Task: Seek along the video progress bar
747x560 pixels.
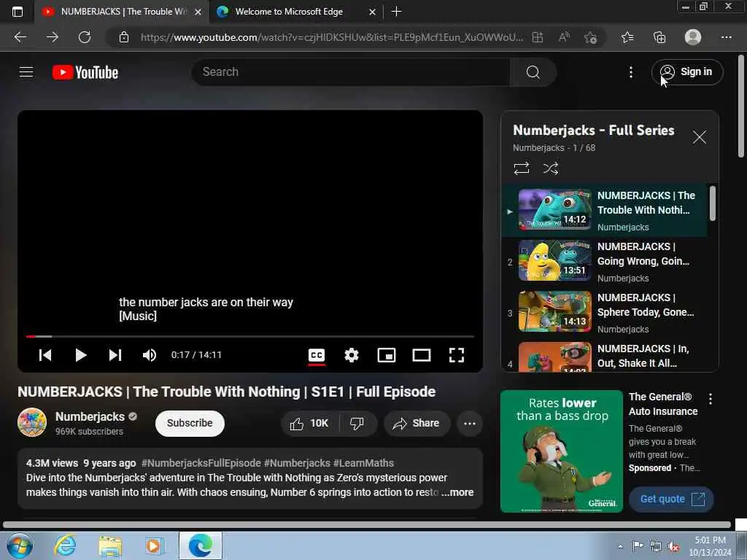Action: (250, 336)
